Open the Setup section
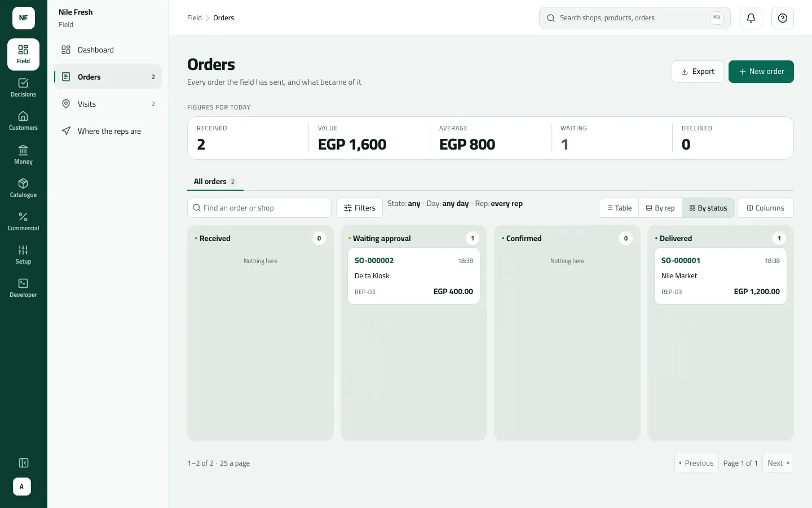This screenshot has height=508, width=812. point(23,255)
